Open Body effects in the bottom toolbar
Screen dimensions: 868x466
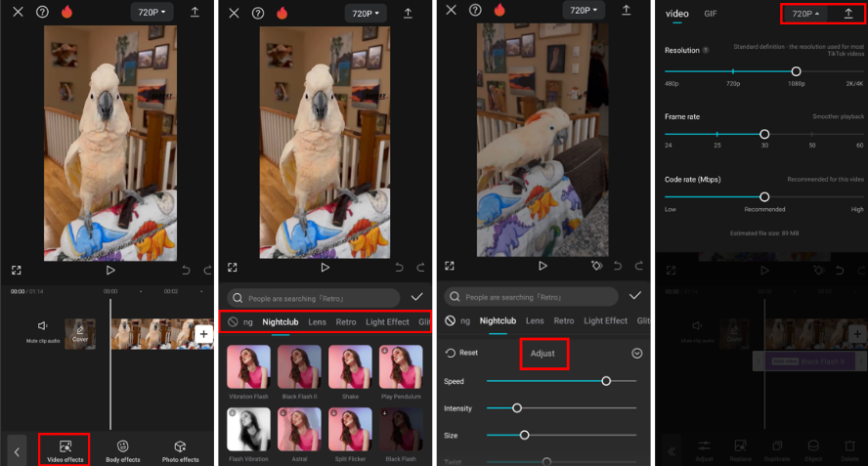point(123,450)
